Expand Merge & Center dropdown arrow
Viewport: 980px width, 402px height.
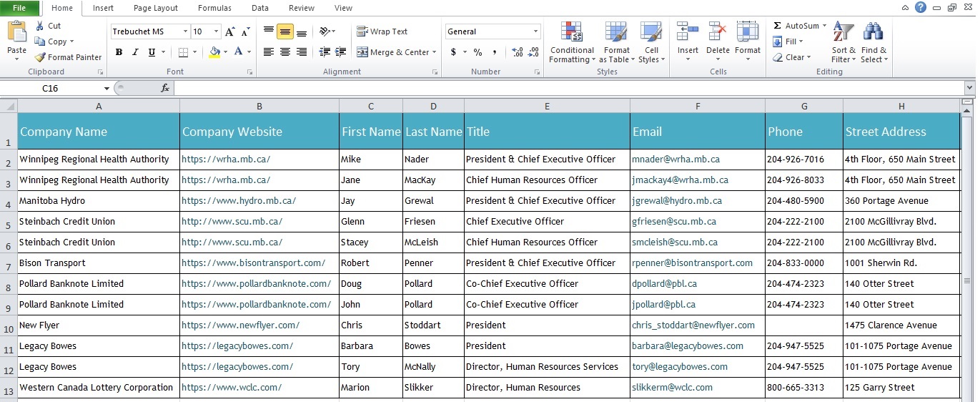[x=435, y=52]
